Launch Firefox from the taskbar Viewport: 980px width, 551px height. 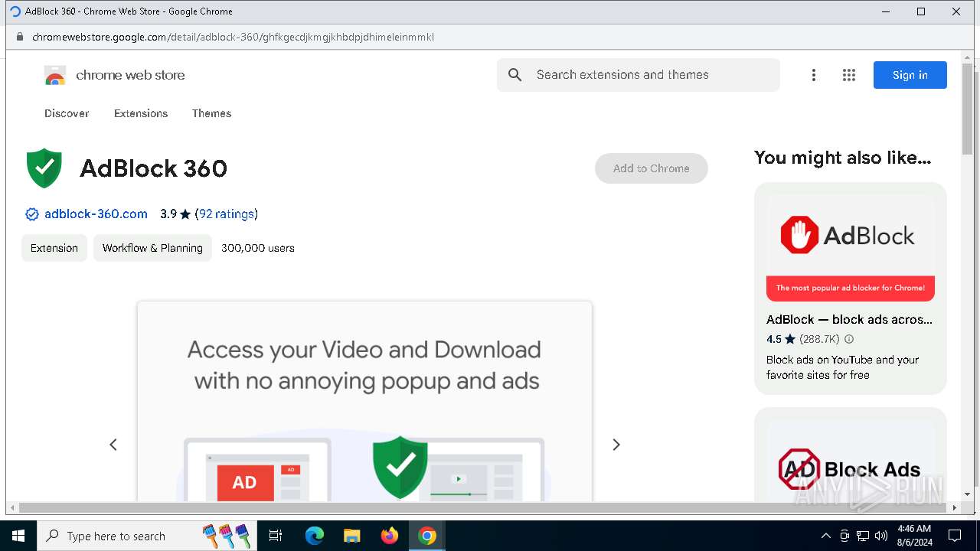(x=390, y=536)
